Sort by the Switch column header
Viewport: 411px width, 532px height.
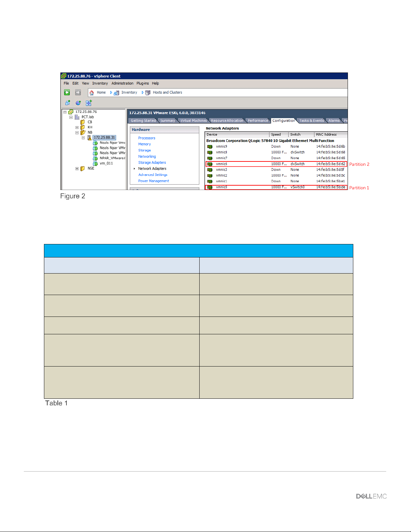(x=301, y=134)
